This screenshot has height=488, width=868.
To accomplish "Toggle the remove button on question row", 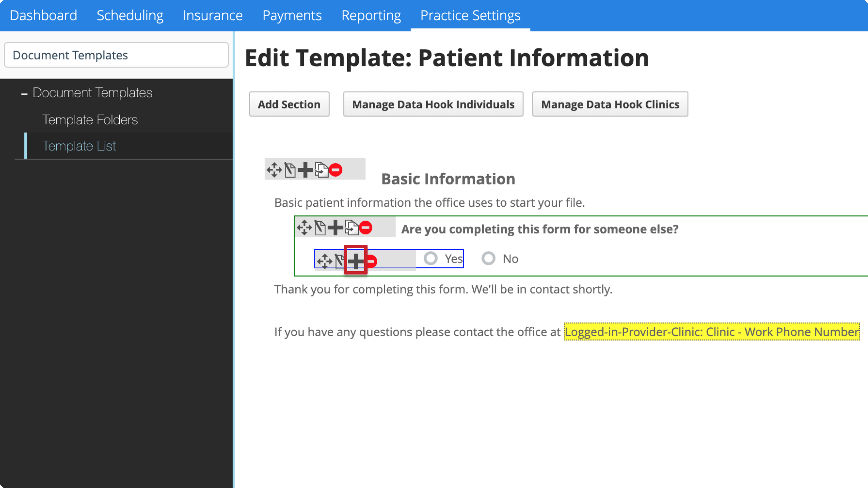I will (x=366, y=227).
